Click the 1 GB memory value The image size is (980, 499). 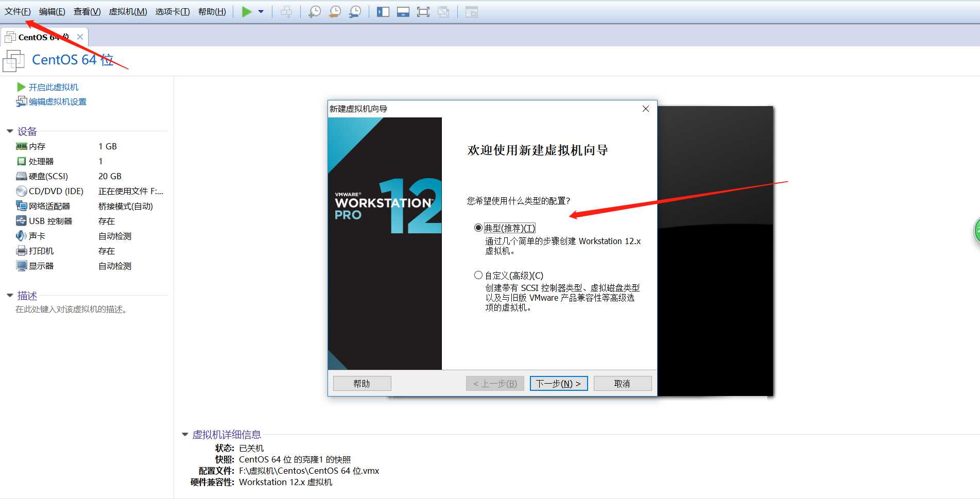(x=108, y=146)
